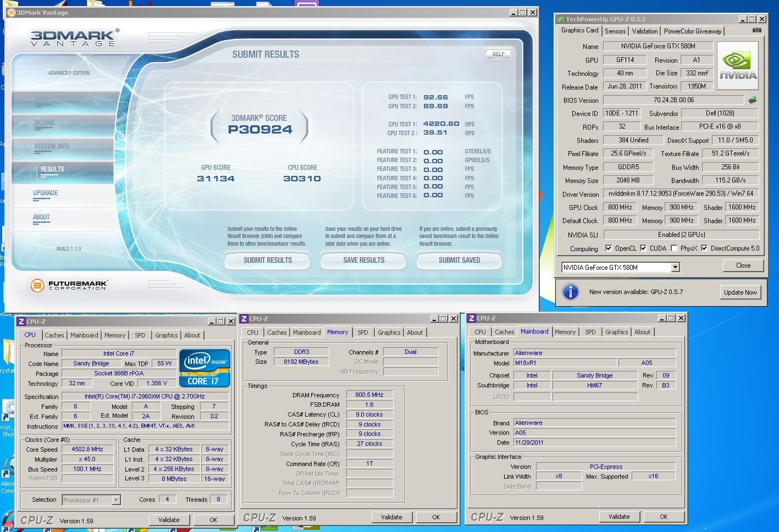Select the Graphics Card tab in GPU-Z

[x=580, y=30]
